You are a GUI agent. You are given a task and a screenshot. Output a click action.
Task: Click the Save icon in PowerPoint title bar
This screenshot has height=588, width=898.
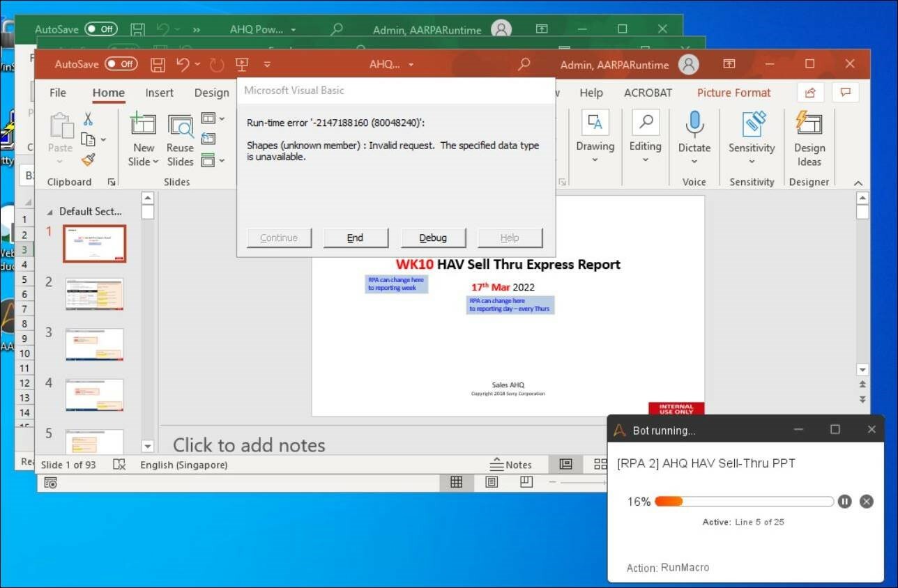[x=158, y=65]
